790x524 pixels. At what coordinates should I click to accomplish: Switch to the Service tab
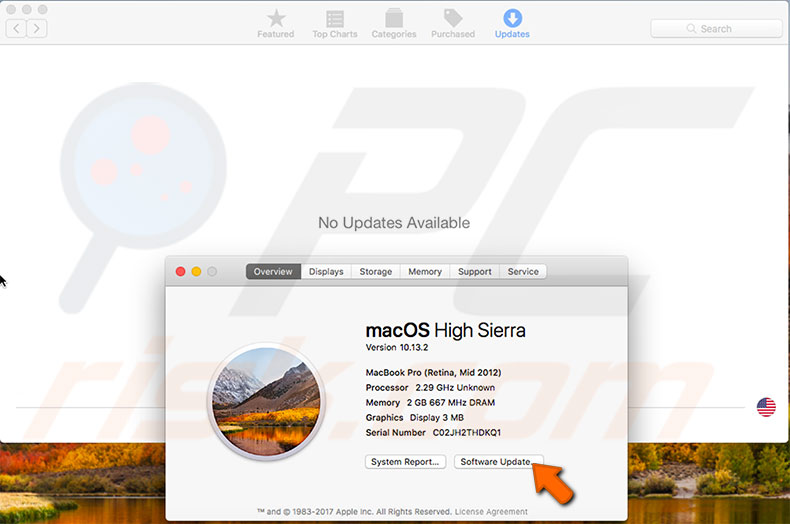tap(523, 272)
